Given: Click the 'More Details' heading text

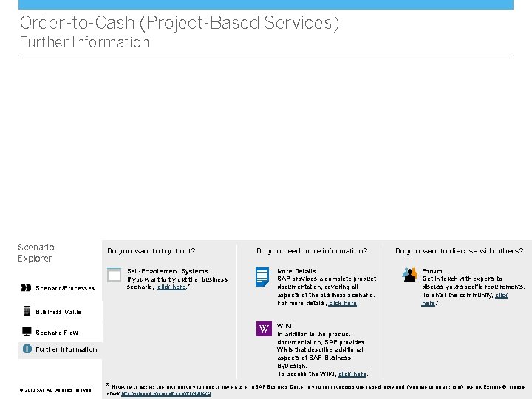Looking at the screenshot, I should coord(296,271).
